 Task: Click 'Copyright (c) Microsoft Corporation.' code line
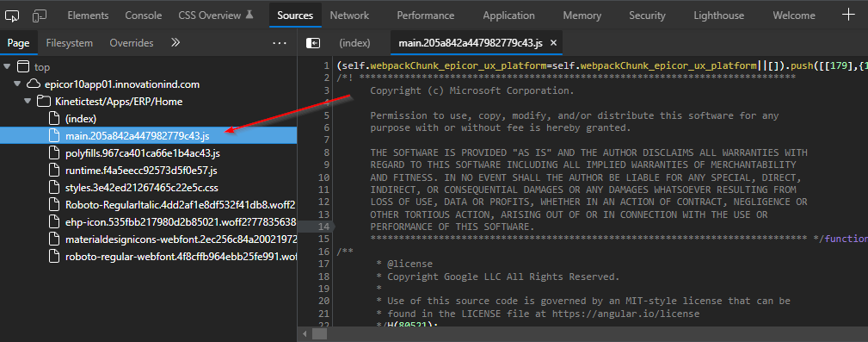coord(472,90)
